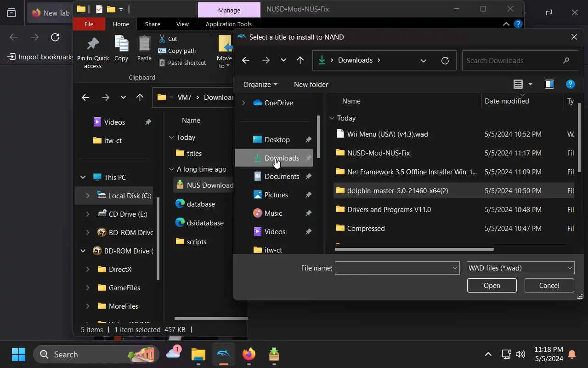Switch to the Share ribbon tab
588x368 pixels.
pyautogui.click(x=153, y=24)
